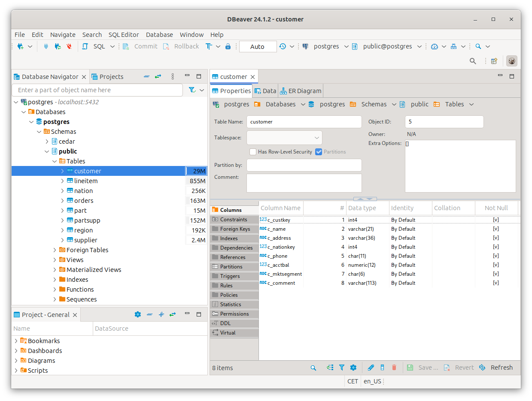Open the Tablespace dropdown
The height and width of the screenshot is (401, 532).
284,138
